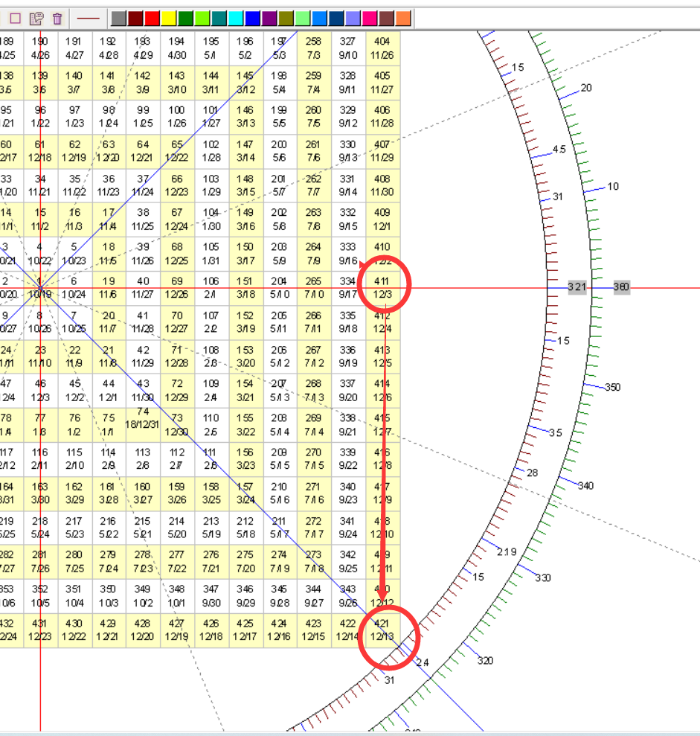The height and width of the screenshot is (736, 700).
Task: Select cell 155 dated 3/22
Action: (245, 425)
